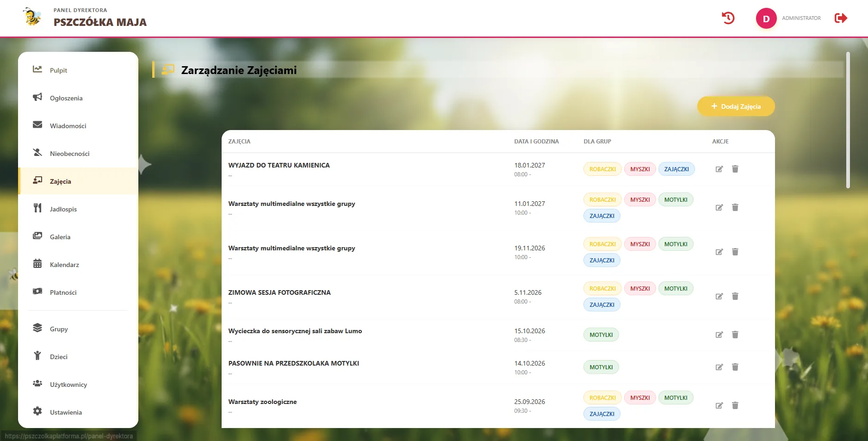Open Nieobecności in the sidebar

pos(78,154)
